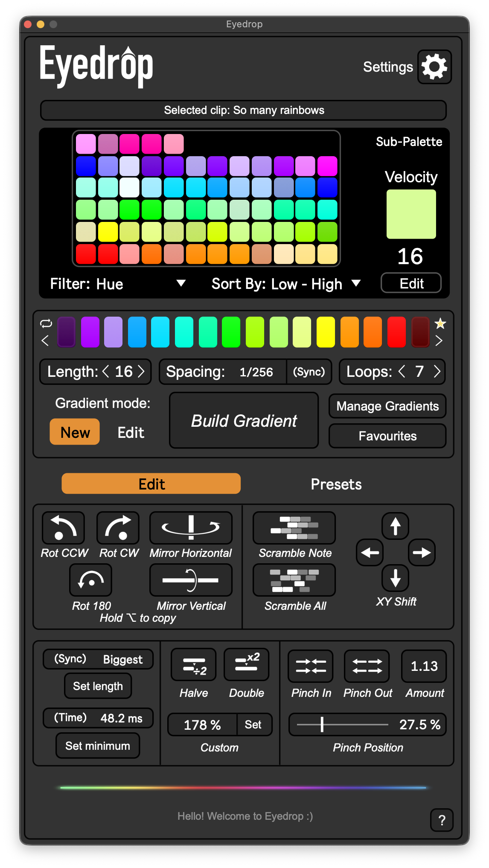Shift up with the XY Shift up arrow
The height and width of the screenshot is (868, 489).
pyautogui.click(x=396, y=526)
